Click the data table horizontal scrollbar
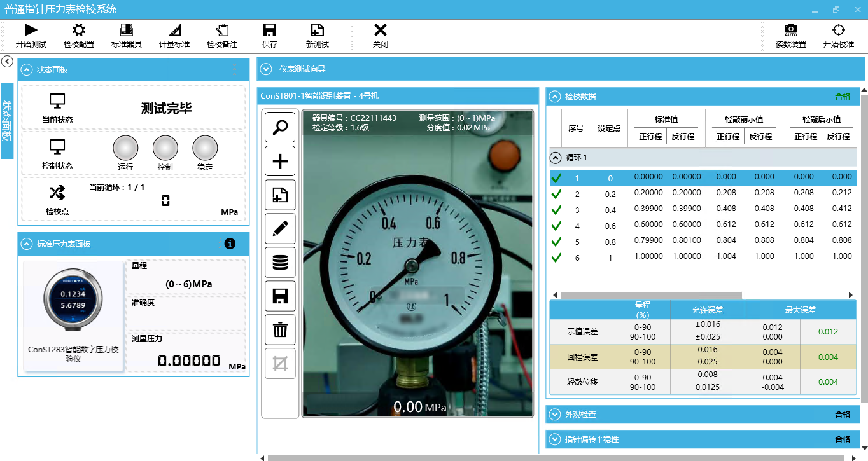This screenshot has height=461, width=868. [x=650, y=295]
